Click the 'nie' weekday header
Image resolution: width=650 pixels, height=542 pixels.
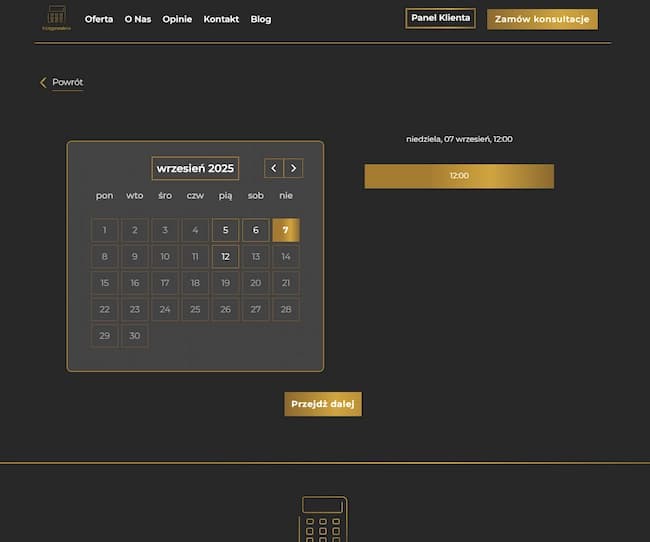pyautogui.click(x=286, y=196)
